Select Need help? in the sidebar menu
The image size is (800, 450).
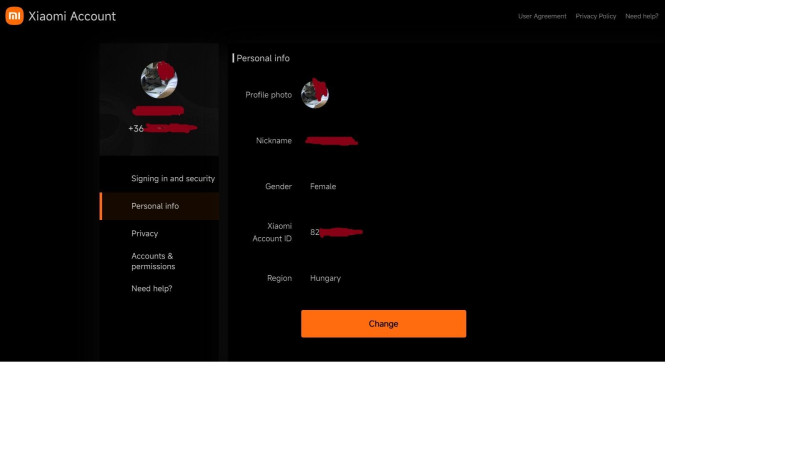click(x=152, y=289)
